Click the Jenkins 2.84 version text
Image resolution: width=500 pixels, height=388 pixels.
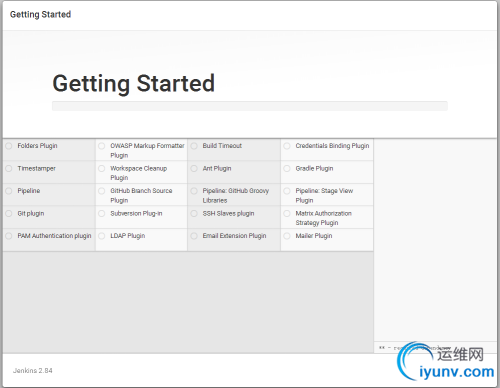(x=33, y=370)
